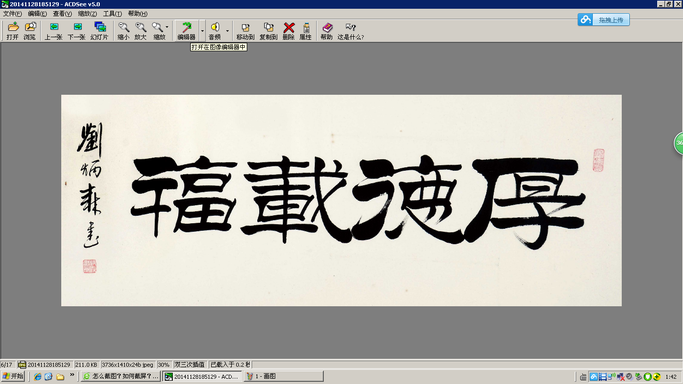The image size is (683, 384).
Task: Click the status bar image index 6/17
Action: [x=7, y=364]
